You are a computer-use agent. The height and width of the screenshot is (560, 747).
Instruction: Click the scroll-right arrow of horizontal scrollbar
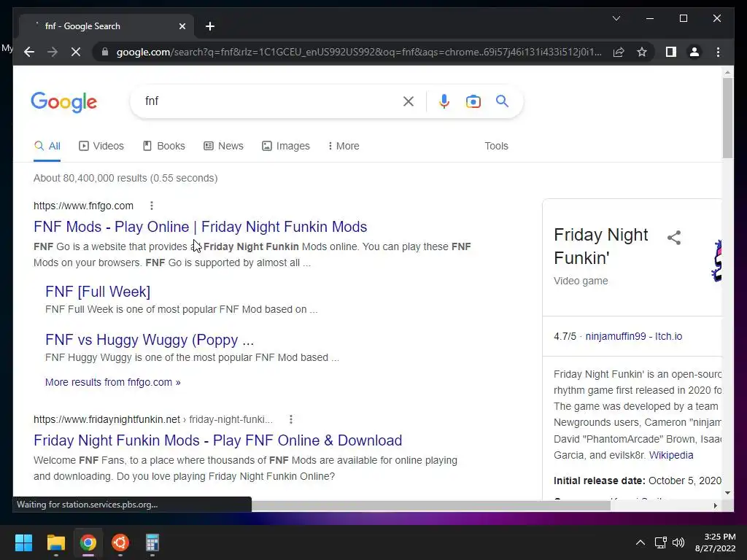715,506
